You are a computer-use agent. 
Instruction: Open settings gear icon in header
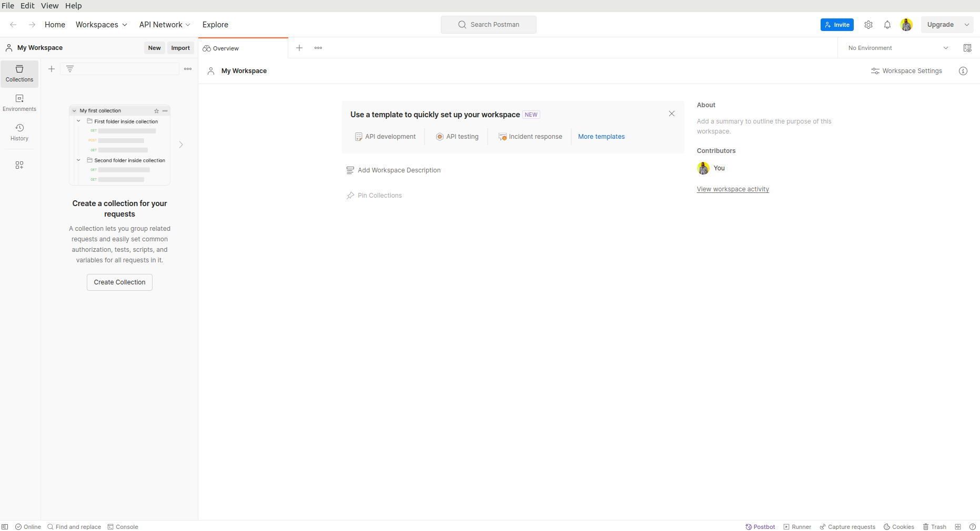[x=868, y=25]
